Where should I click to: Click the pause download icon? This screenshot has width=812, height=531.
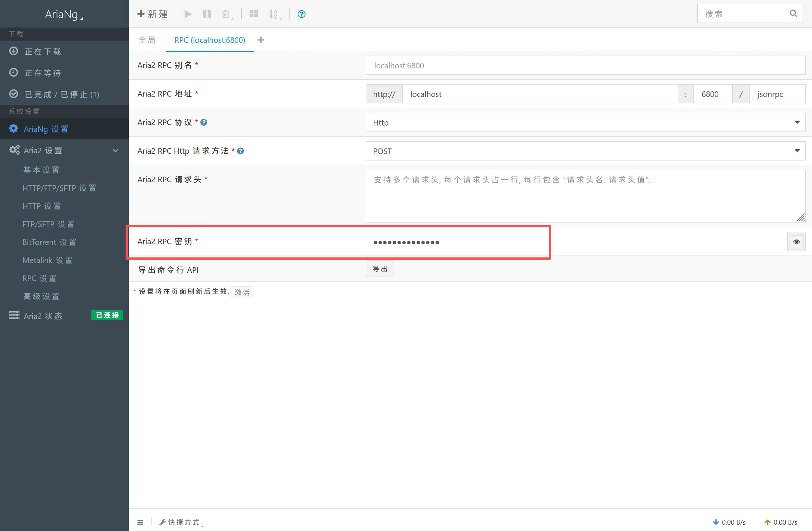point(207,14)
